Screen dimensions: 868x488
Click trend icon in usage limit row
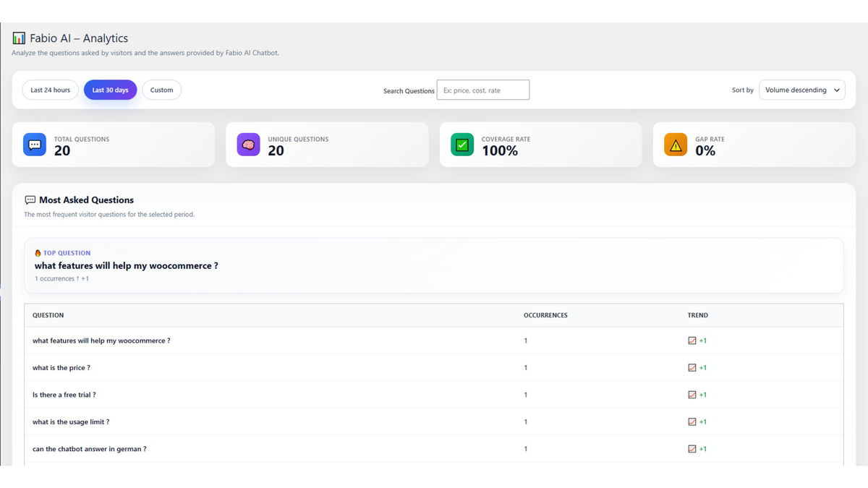click(x=692, y=422)
